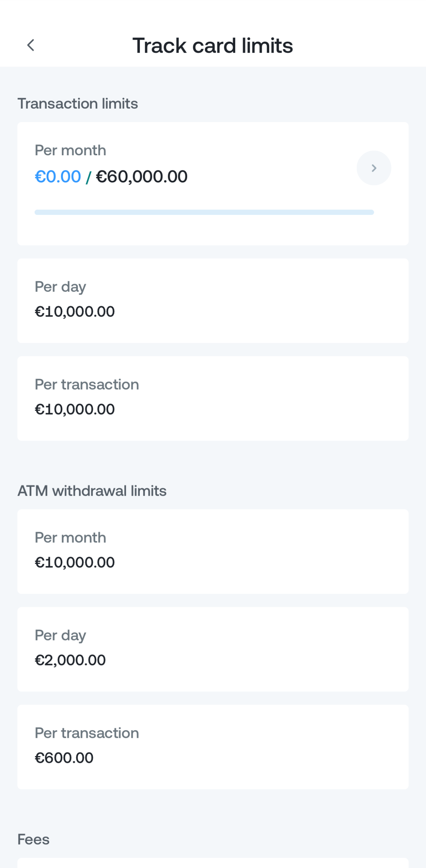Tap Per transaction label under ATM withdrawal limits
The height and width of the screenshot is (868, 426).
(87, 733)
